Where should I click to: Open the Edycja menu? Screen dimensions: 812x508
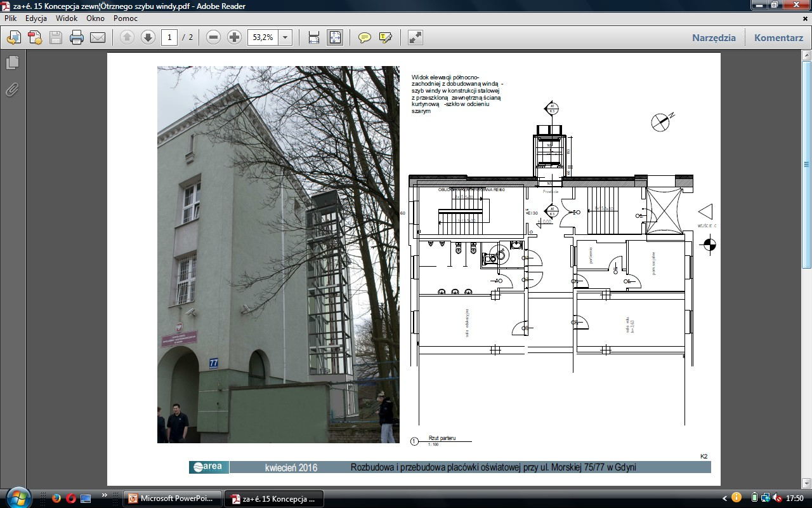(36, 18)
